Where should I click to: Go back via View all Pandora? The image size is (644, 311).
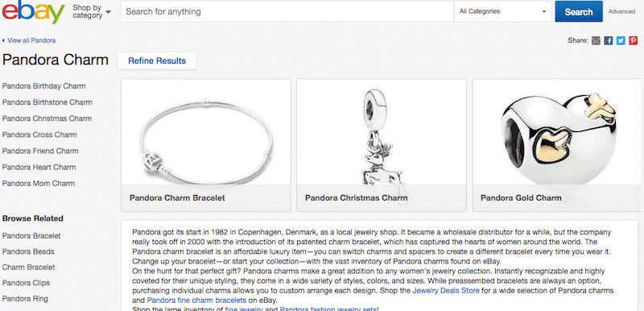[29, 40]
